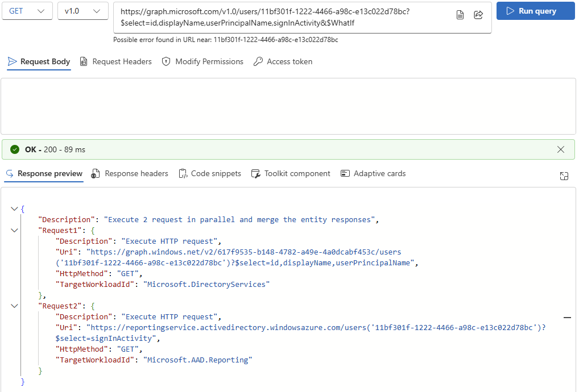
Task: Click the Response headers globe icon
Action: point(94,173)
